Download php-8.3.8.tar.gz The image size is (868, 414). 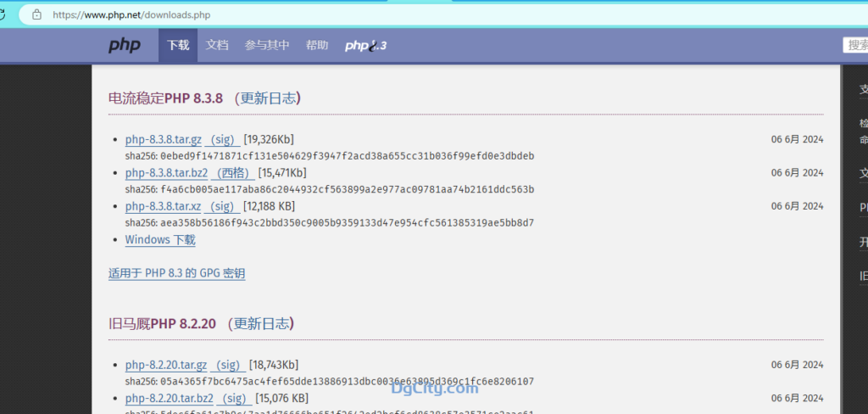(164, 139)
